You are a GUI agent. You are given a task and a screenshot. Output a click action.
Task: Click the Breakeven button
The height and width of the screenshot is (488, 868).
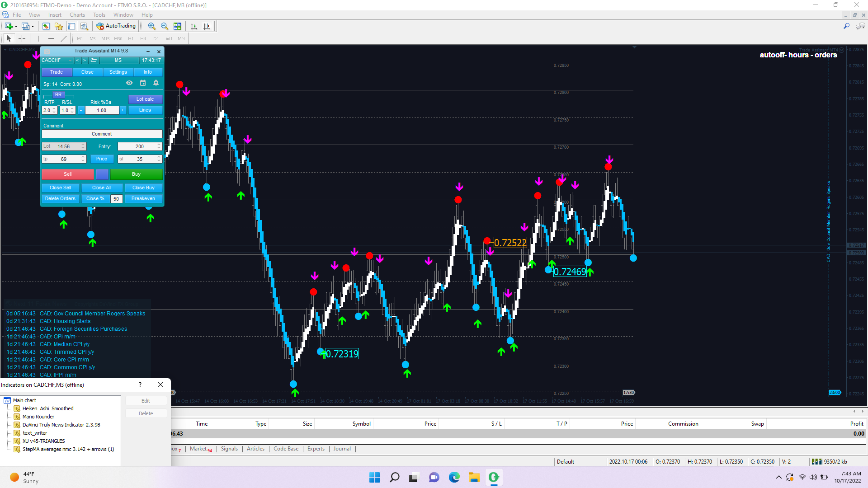143,199
